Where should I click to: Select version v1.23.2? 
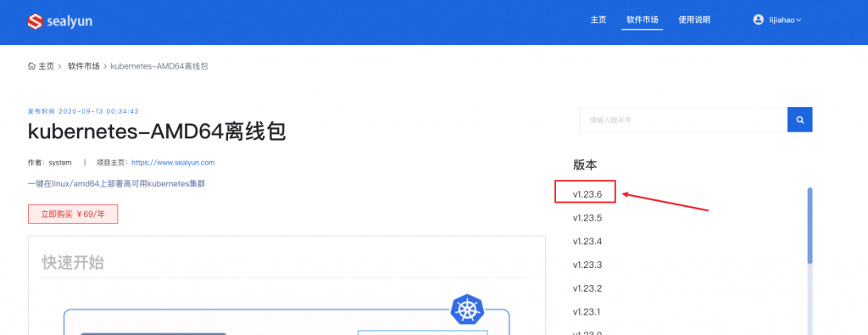point(587,288)
